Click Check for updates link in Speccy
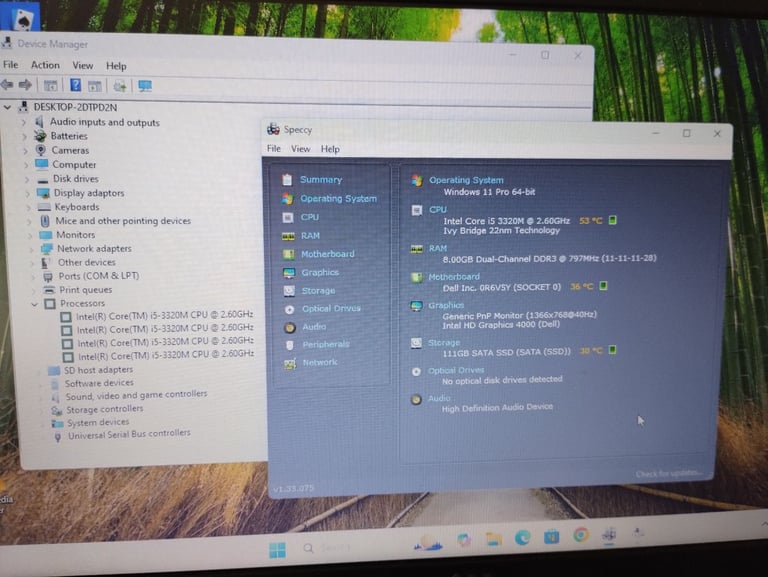The width and height of the screenshot is (768, 577). pos(669,474)
